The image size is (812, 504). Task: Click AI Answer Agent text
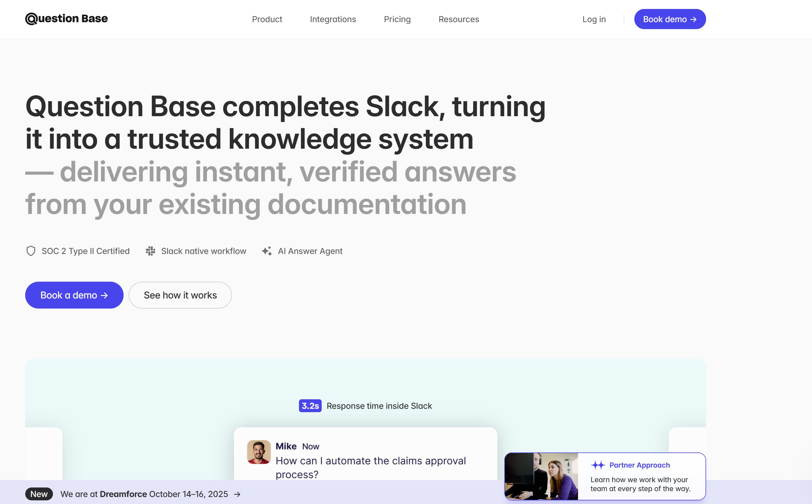(310, 251)
